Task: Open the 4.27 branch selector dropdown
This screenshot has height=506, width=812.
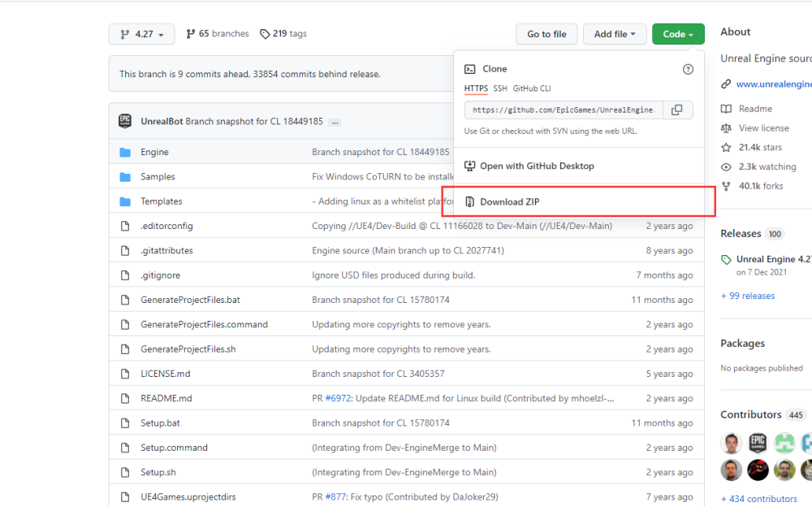Action: click(141, 34)
